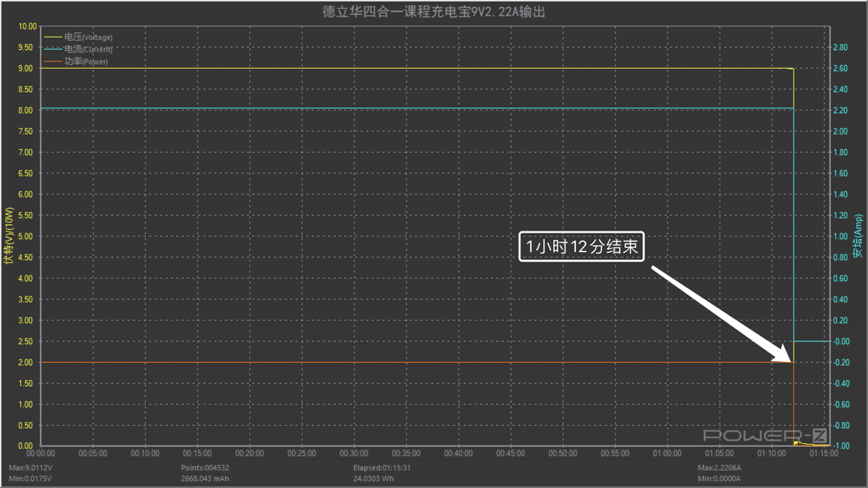The image size is (868, 488).
Task: Click the chart title at the top
Action: [x=433, y=12]
